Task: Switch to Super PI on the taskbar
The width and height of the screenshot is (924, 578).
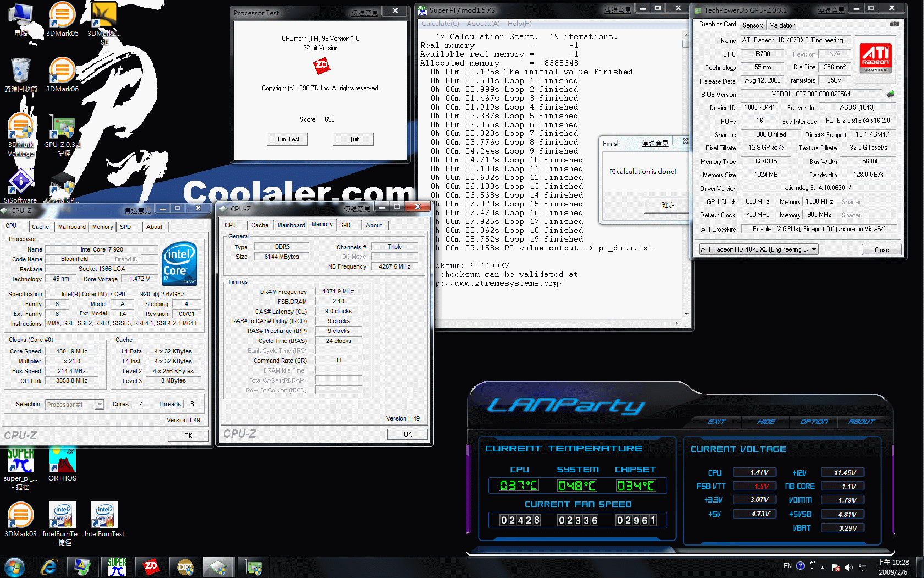Action: (x=117, y=567)
